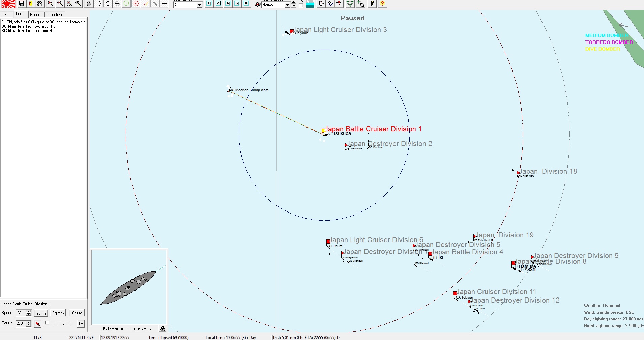
Task: Select Japan Division 18 flag on map
Action: point(519,173)
